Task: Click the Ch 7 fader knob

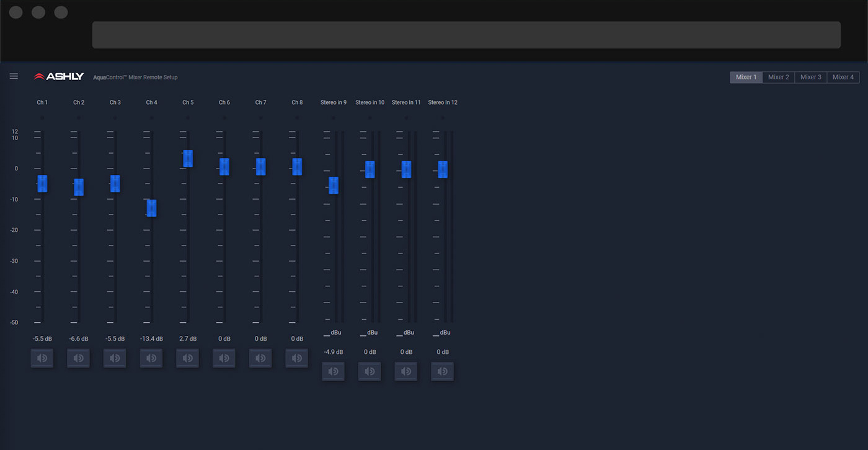Action: pos(261,167)
